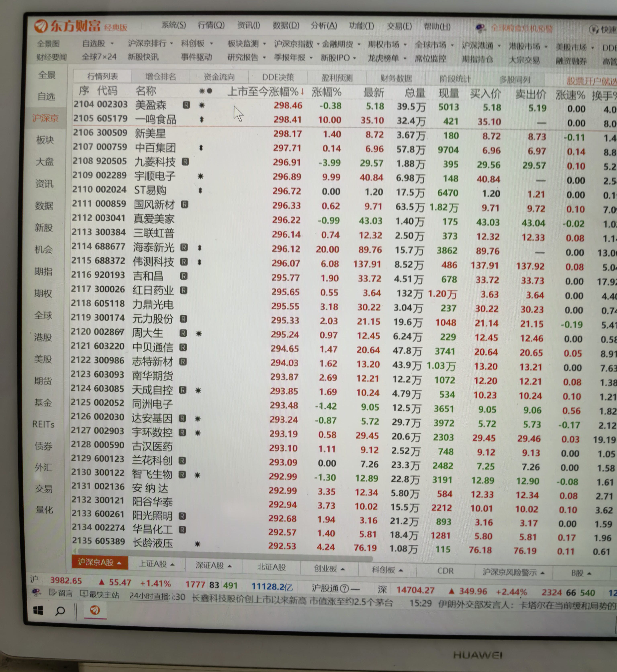This screenshot has width=617, height=672.
Task: Open the 分析(A) menu
Action: click(x=324, y=26)
